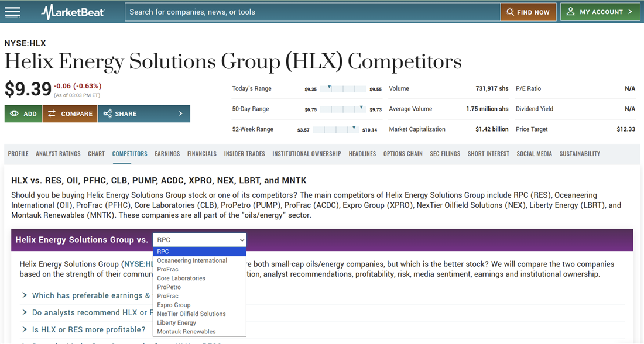Go to the Insider Trades tab

(x=244, y=154)
